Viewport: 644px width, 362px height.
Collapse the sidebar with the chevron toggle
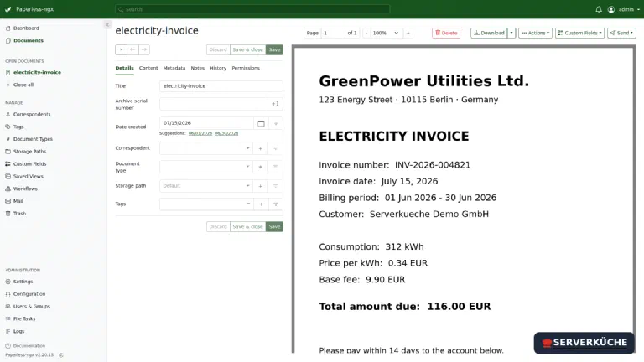(x=107, y=24)
